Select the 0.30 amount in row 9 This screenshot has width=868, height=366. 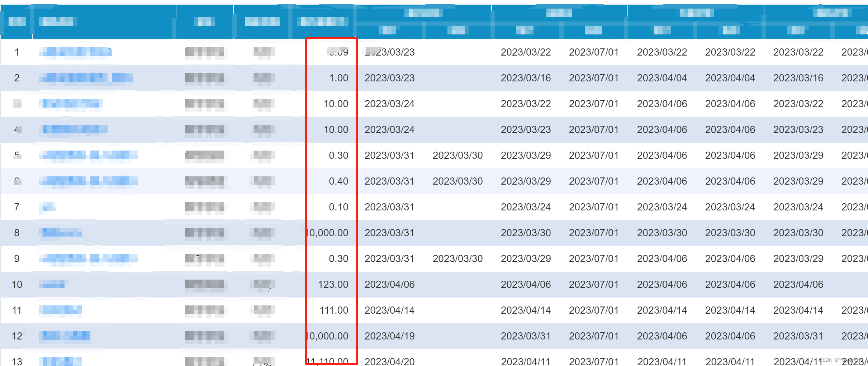339,258
